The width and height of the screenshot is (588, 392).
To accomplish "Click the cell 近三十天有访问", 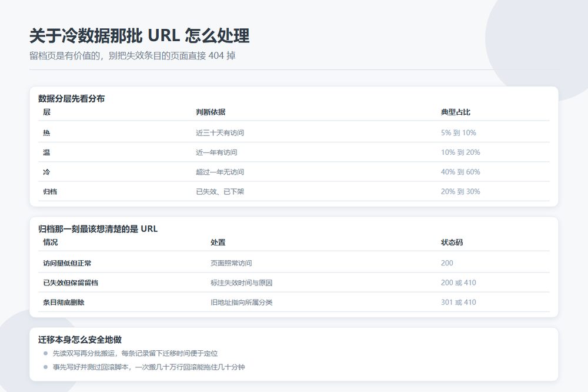I will [220, 132].
